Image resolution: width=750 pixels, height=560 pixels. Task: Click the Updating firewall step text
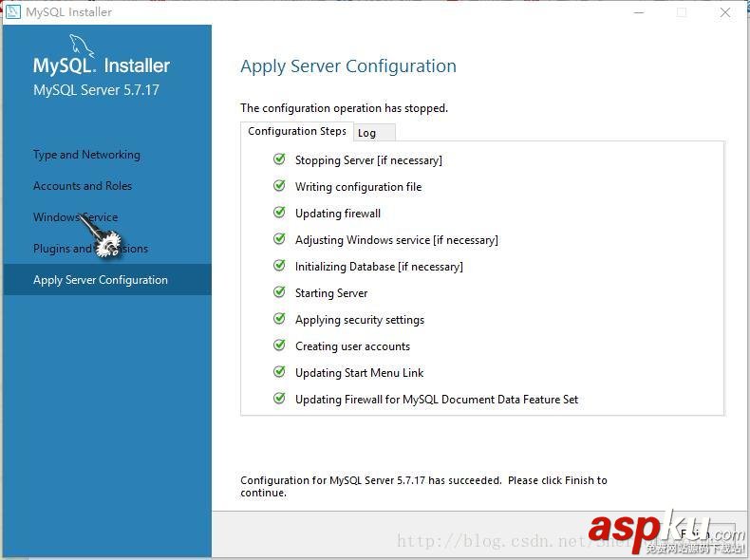pyautogui.click(x=338, y=214)
